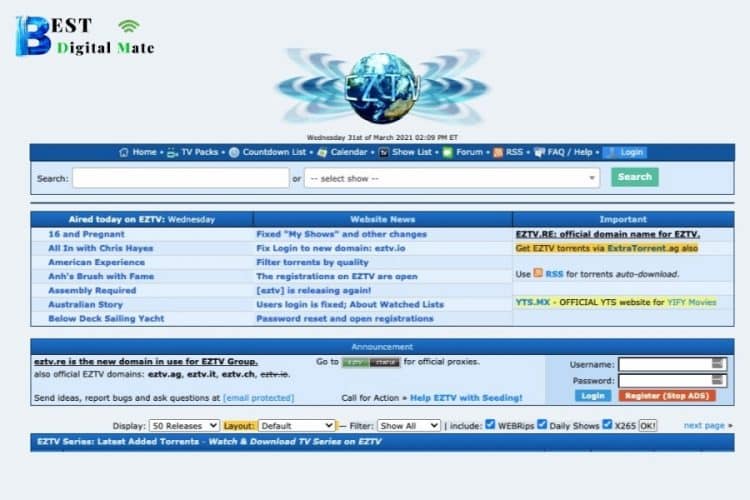Click the Password field autofill icon
The width and height of the screenshot is (750, 500).
[717, 380]
